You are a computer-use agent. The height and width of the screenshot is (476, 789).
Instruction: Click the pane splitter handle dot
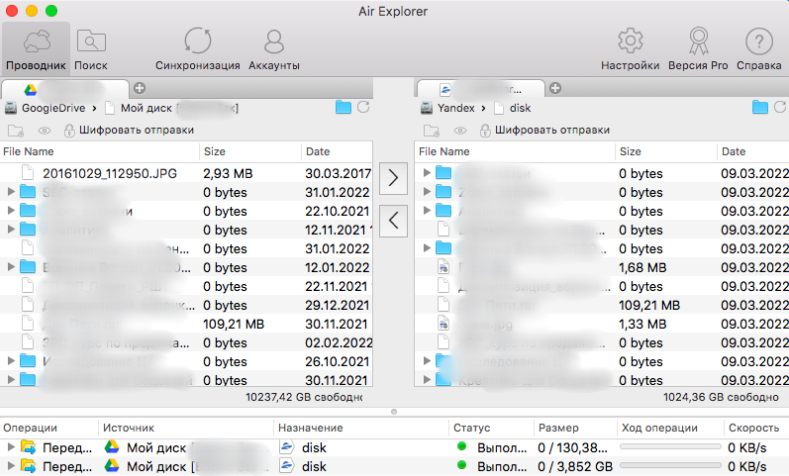point(394,412)
